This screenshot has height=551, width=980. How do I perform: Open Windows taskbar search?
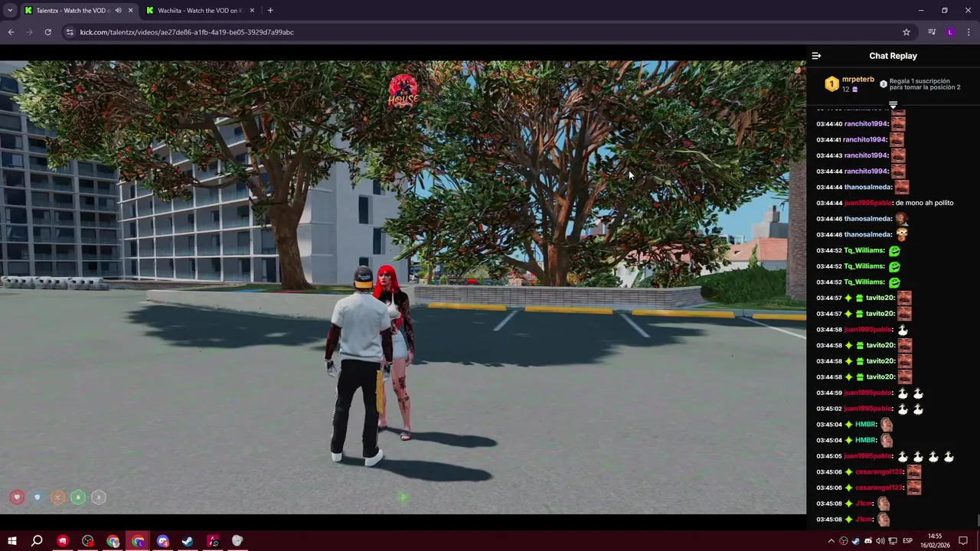pos(37,541)
